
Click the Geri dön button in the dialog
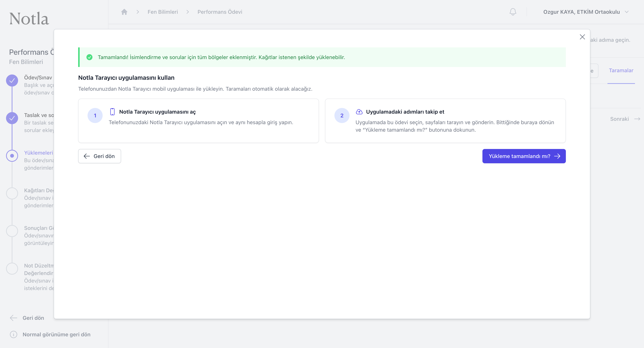point(99,156)
